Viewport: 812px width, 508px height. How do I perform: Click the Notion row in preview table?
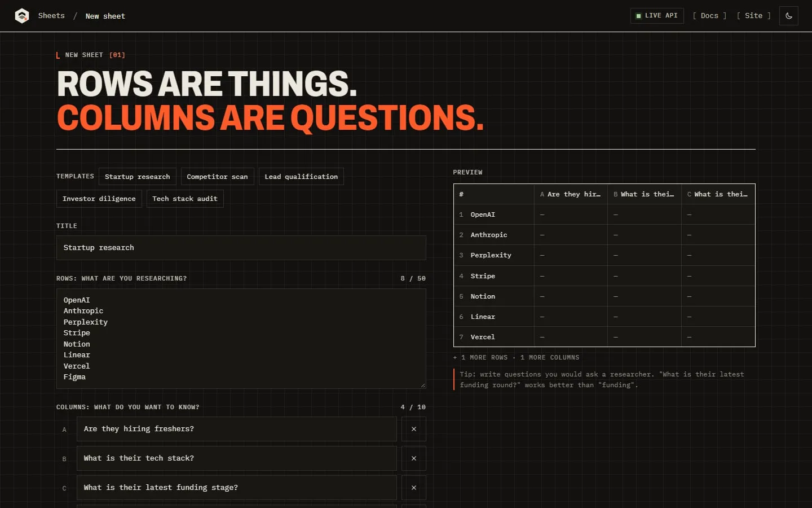coord(604,296)
